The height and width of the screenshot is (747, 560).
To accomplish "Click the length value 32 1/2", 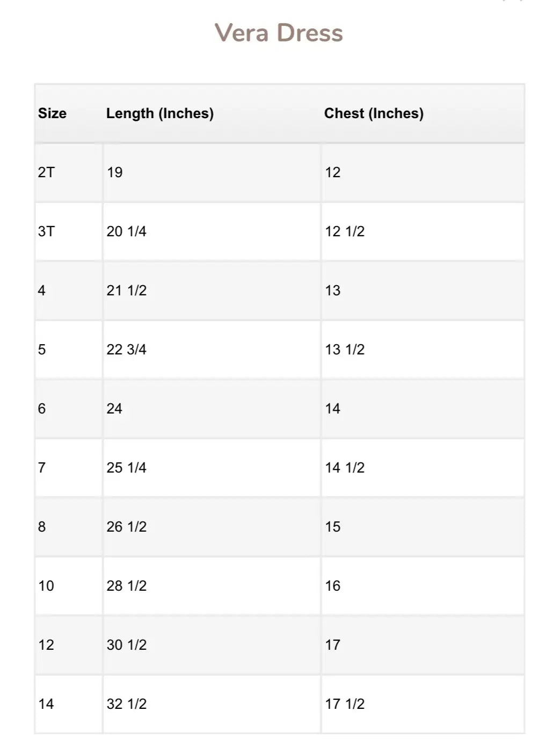I will 126,704.
